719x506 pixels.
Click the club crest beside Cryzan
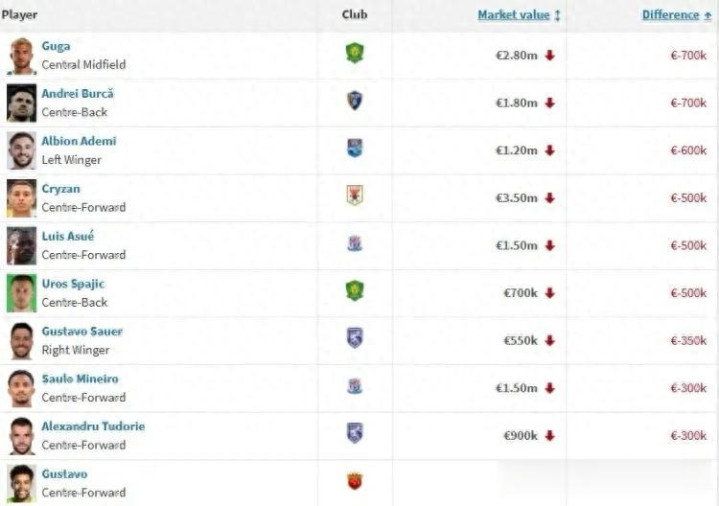click(x=354, y=196)
